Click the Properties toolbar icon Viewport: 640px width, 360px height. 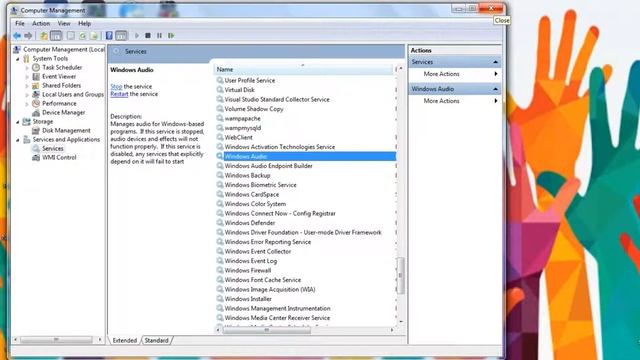point(71,36)
